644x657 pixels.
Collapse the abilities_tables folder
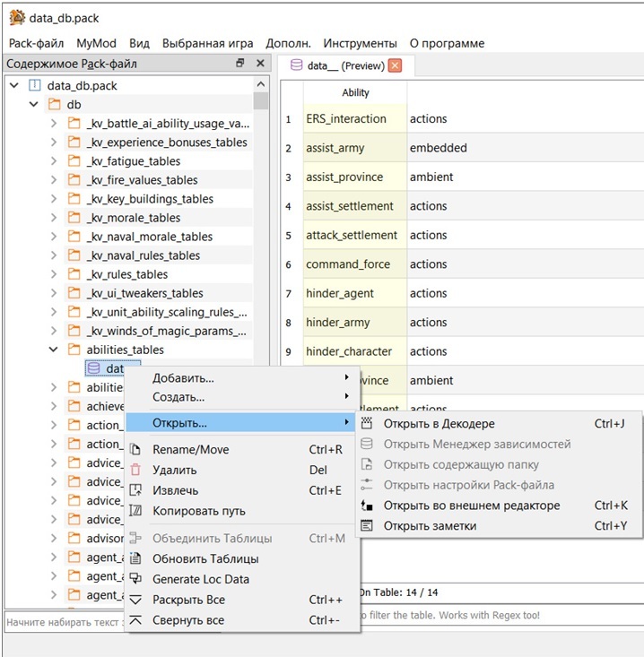point(54,350)
